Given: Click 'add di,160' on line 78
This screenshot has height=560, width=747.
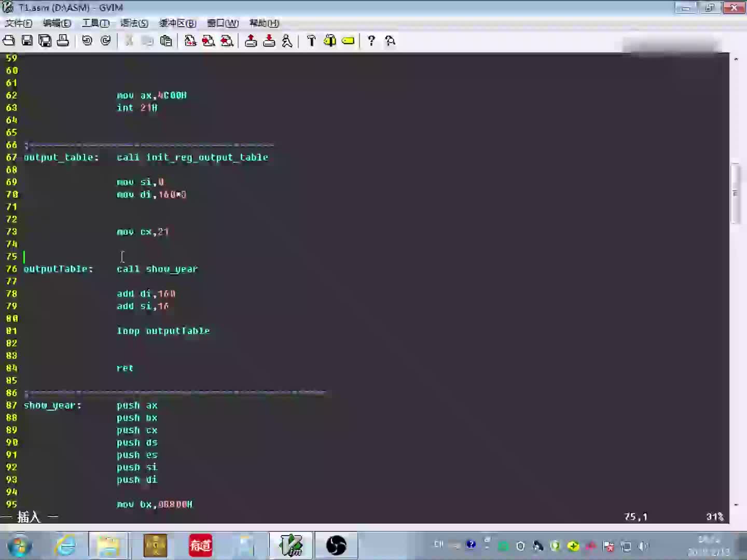Looking at the screenshot, I should pos(146,293).
